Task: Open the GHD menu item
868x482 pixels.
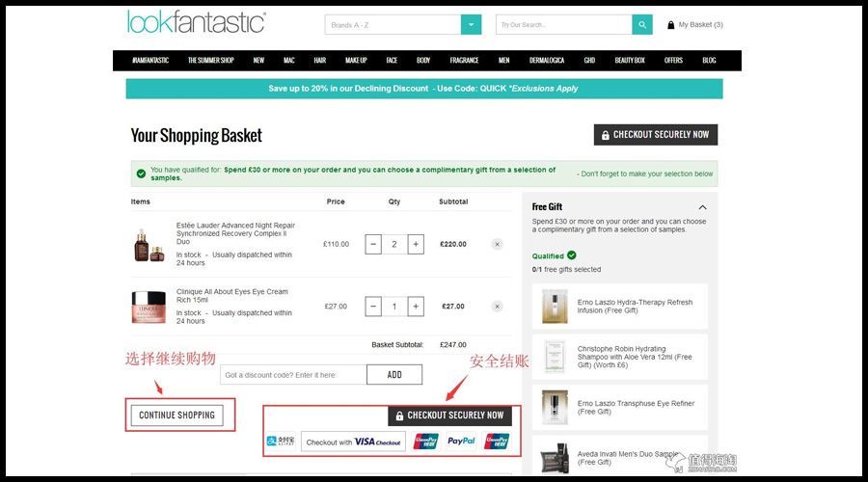Action: (x=589, y=61)
